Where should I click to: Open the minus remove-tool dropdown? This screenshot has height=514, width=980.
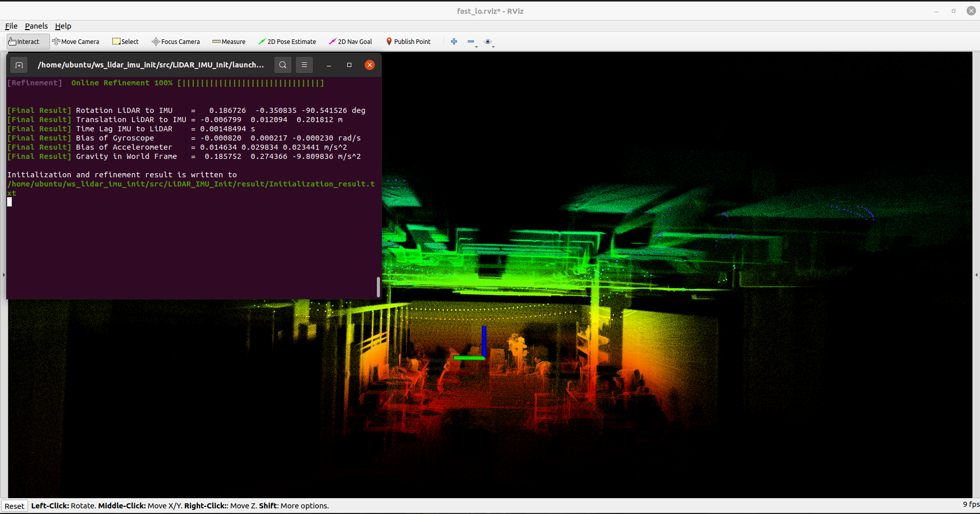pyautogui.click(x=472, y=42)
